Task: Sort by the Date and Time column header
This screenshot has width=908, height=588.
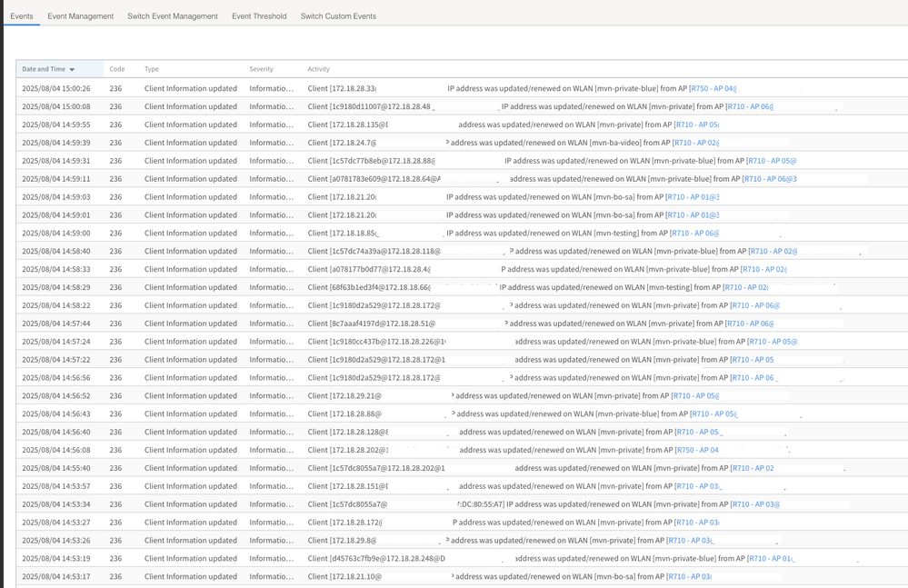Action: [44, 69]
